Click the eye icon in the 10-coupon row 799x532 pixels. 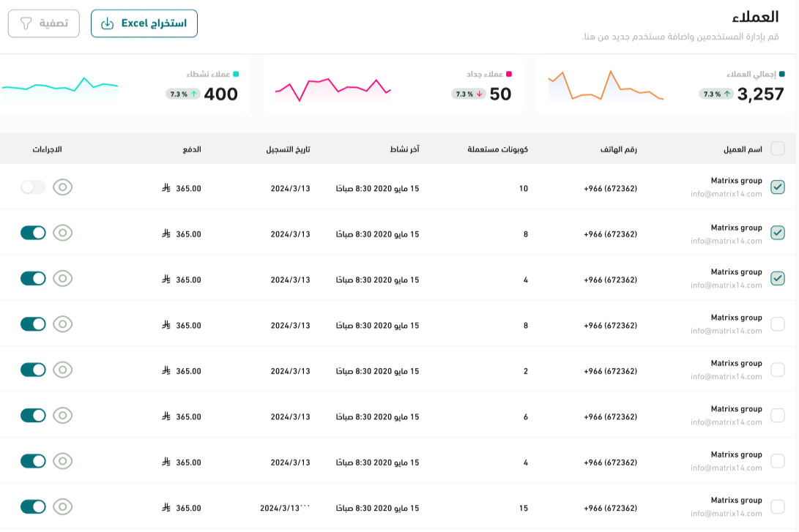point(63,187)
